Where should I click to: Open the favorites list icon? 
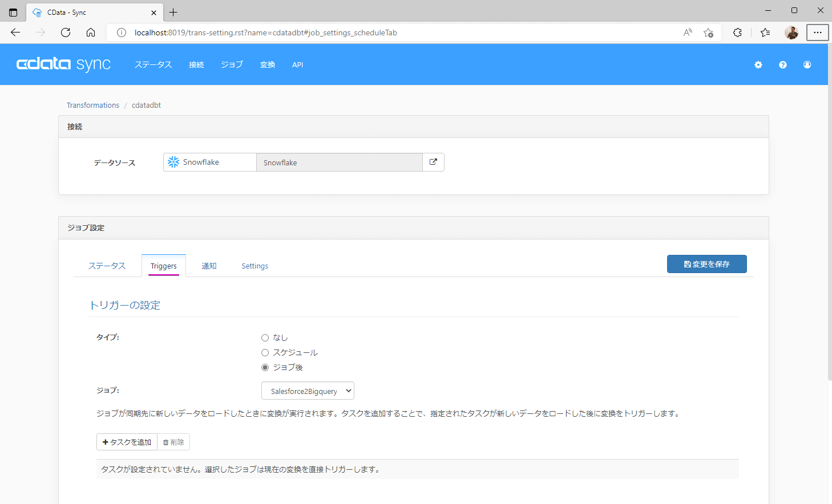pos(765,32)
